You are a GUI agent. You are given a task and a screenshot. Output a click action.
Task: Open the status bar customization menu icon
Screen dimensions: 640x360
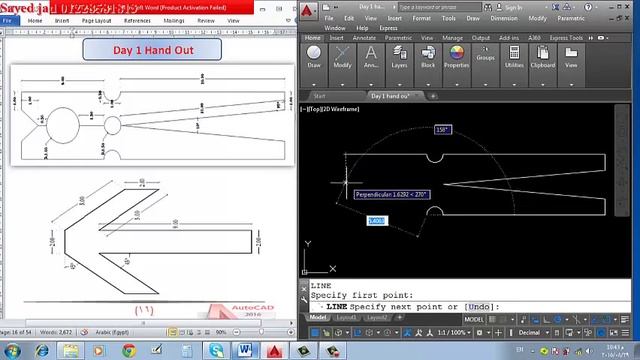(x=625, y=333)
